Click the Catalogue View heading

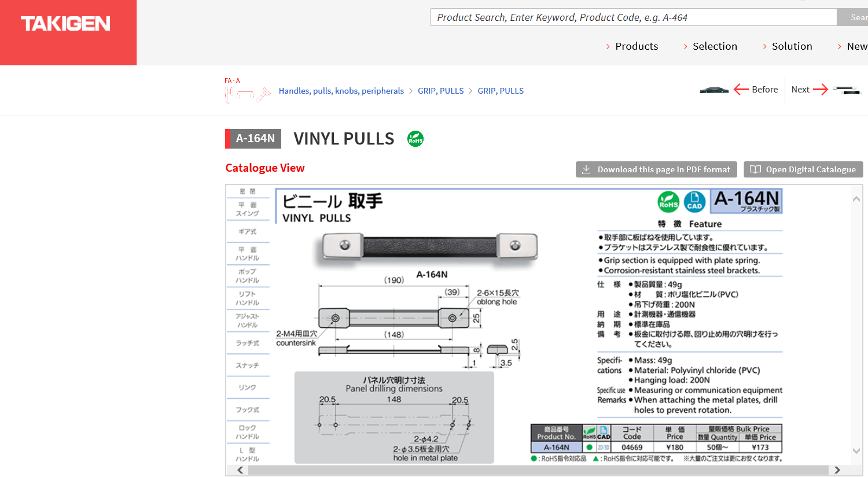(265, 168)
